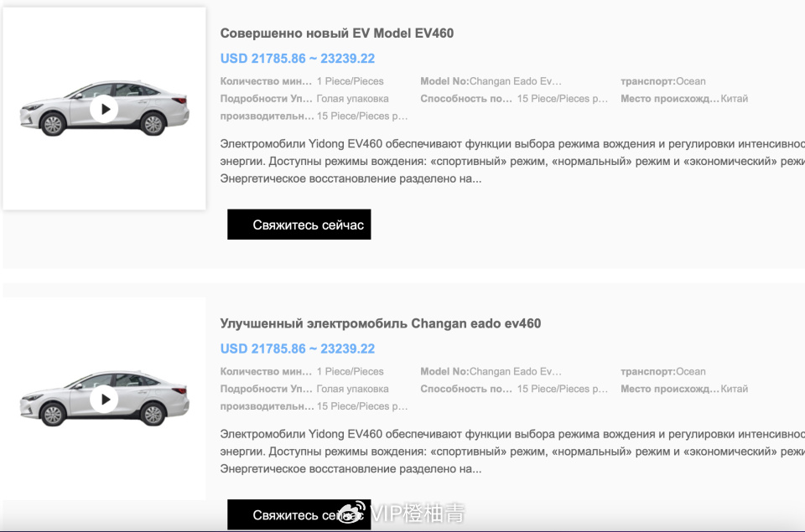805x532 pixels.
Task: Click the first listing's Model No: Changan Eado value
Action: pos(515,81)
